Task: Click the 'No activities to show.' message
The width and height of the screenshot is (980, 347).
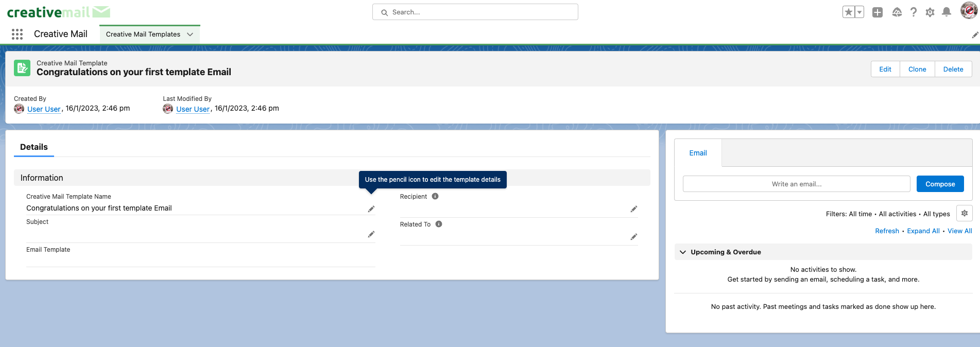Action: [823, 270]
